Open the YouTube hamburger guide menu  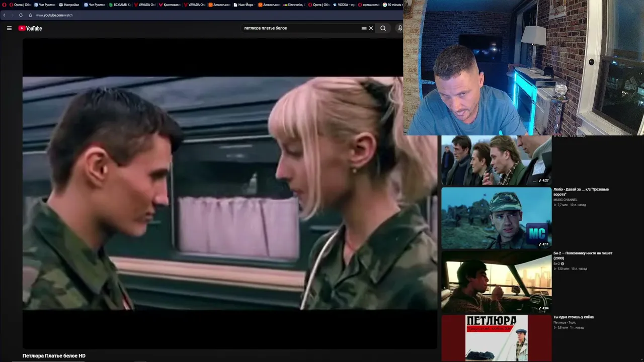tap(9, 28)
